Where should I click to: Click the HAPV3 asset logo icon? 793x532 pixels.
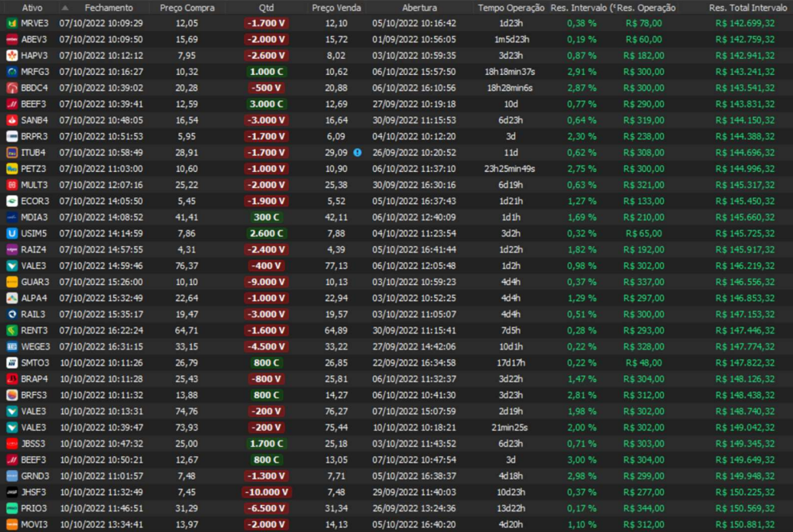(x=12, y=56)
